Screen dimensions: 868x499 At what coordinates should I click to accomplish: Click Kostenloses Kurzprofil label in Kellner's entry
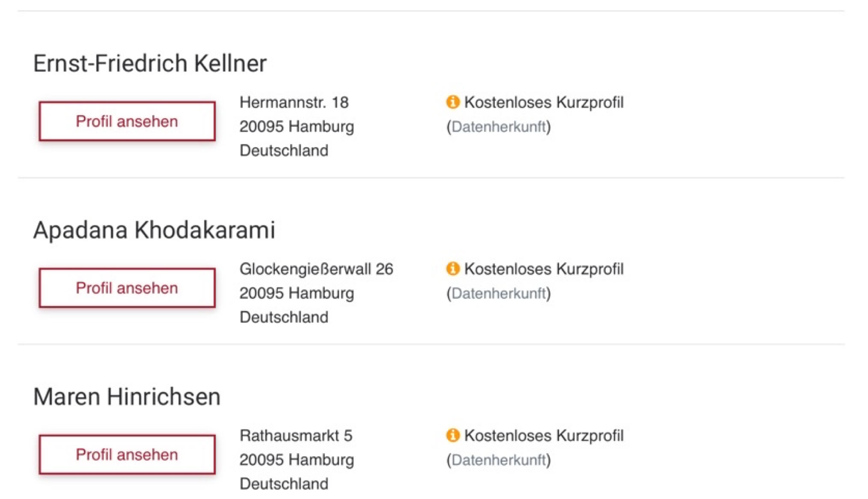pos(544,102)
